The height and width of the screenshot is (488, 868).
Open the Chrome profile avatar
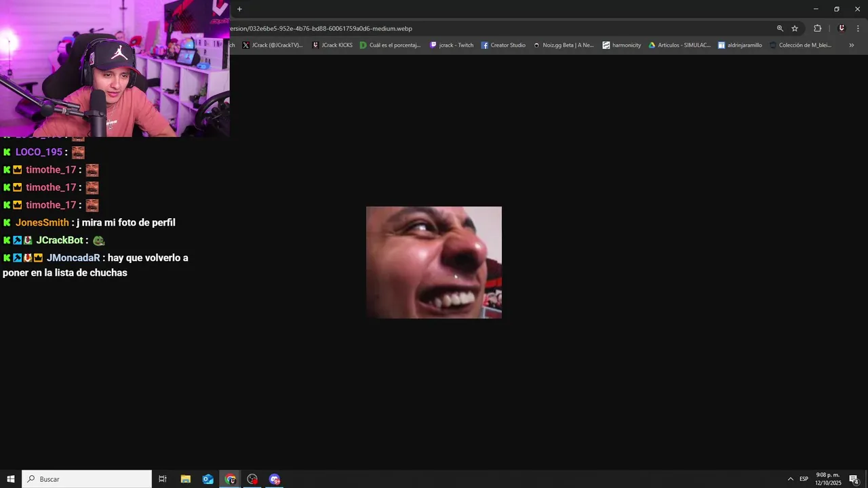(842, 28)
